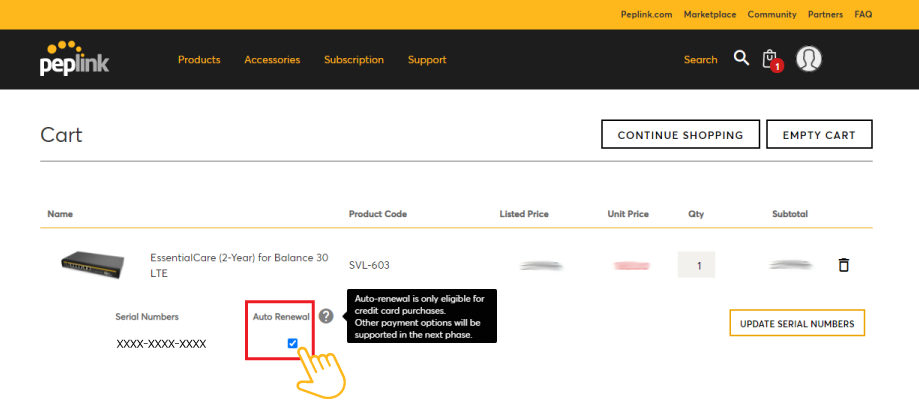Image resolution: width=919 pixels, height=415 pixels.
Task: Open the user account avatar icon
Action: (x=809, y=59)
